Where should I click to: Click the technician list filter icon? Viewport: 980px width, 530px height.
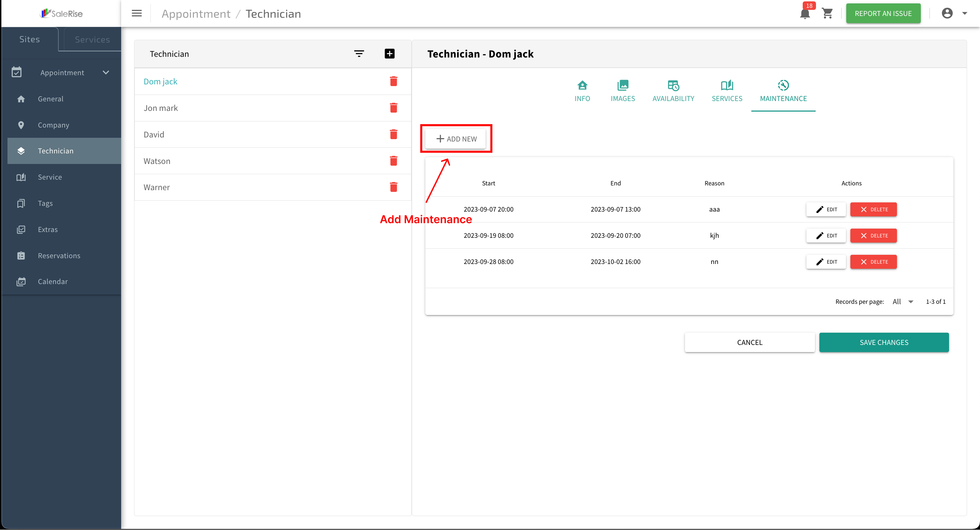tap(359, 54)
